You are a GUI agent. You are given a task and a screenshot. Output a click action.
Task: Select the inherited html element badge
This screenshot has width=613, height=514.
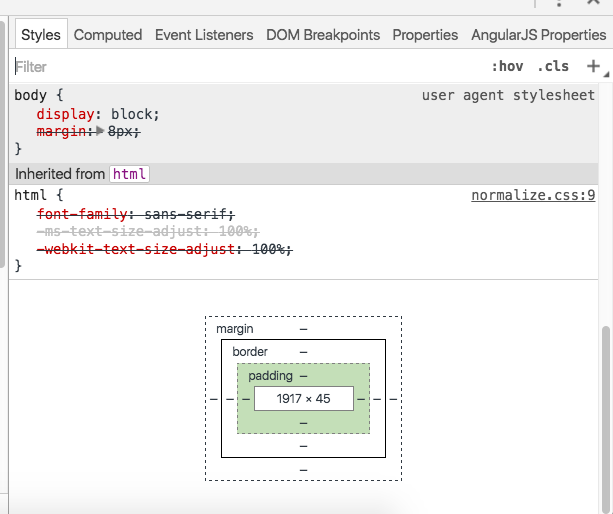(x=129, y=174)
